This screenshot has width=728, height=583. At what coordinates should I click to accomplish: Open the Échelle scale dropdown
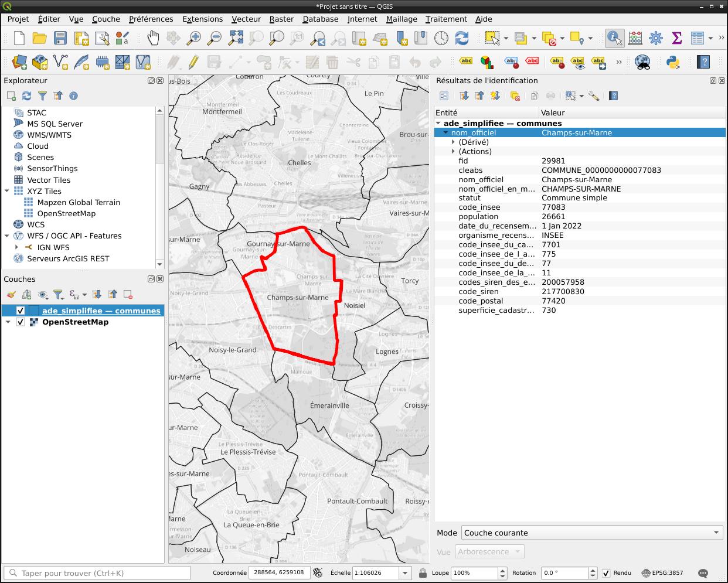(x=404, y=573)
